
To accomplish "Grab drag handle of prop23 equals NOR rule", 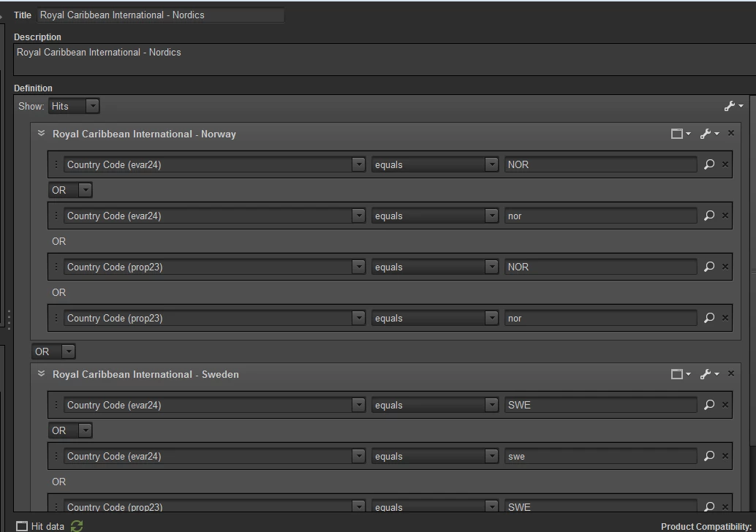I will click(56, 267).
